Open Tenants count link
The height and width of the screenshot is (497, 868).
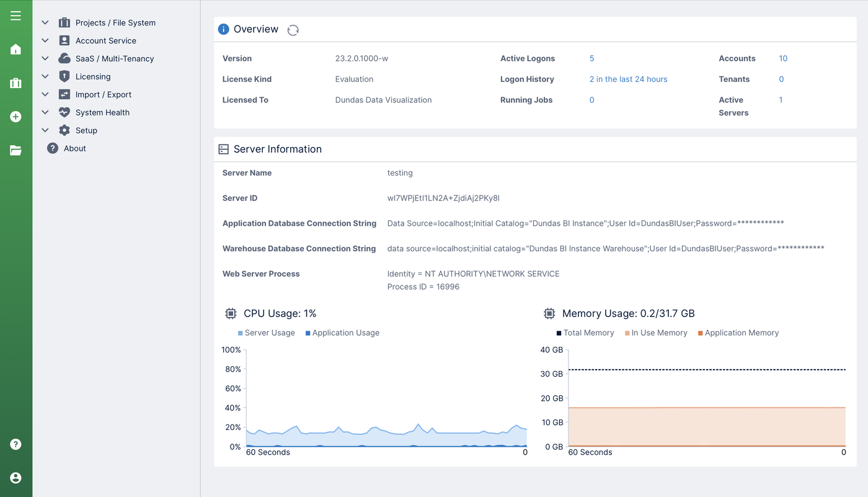781,79
